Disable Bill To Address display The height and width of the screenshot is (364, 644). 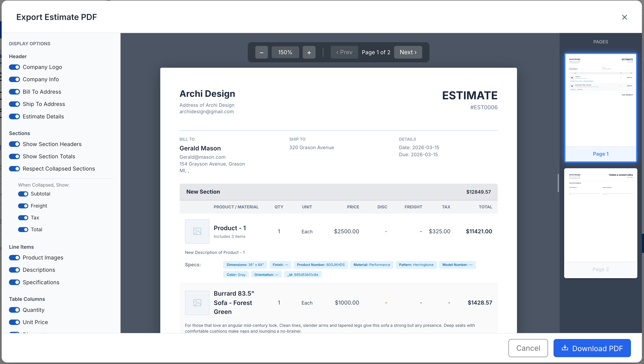pos(15,92)
